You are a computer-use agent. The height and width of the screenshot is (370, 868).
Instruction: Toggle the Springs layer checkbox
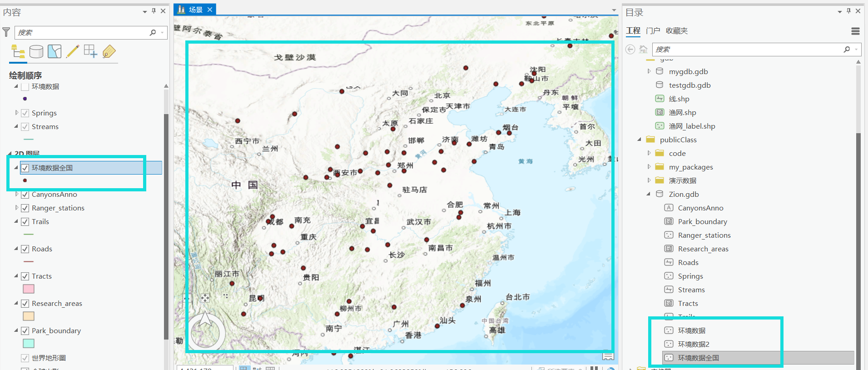[25, 113]
